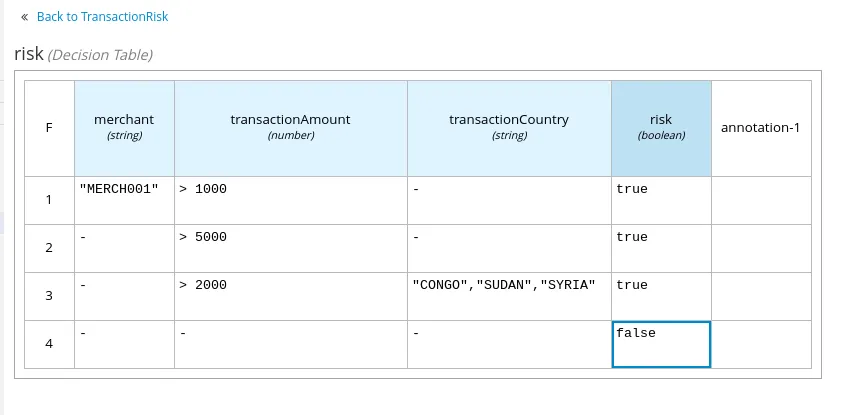The image size is (856, 415).
Task: Select the F hit policy cell
Action: pos(50,128)
